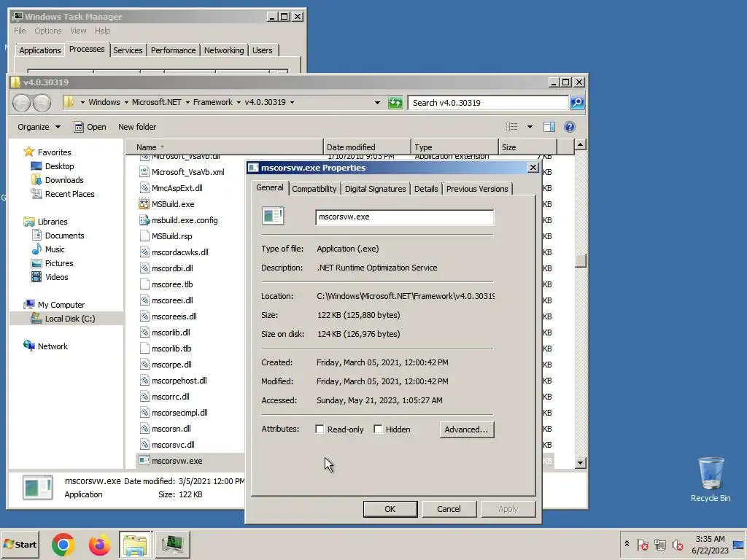Image resolution: width=747 pixels, height=560 pixels.
Task: Click the file name field in Properties
Action: pos(404,217)
